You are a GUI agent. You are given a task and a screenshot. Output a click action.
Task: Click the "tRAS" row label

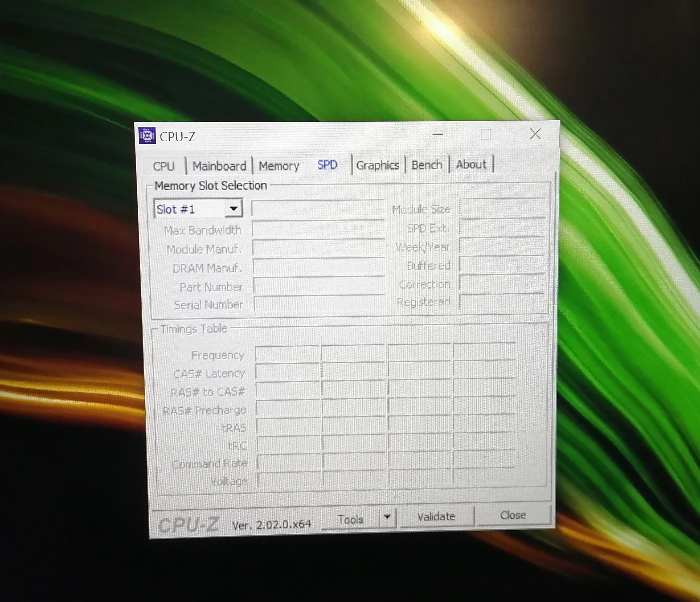234,428
